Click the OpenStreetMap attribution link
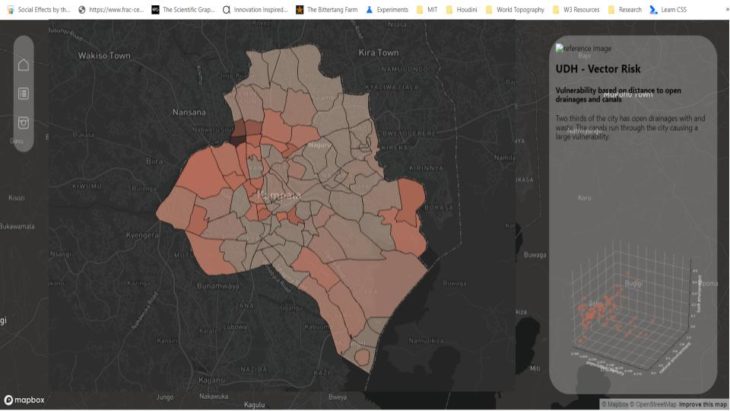The width and height of the screenshot is (730, 411). (653, 404)
